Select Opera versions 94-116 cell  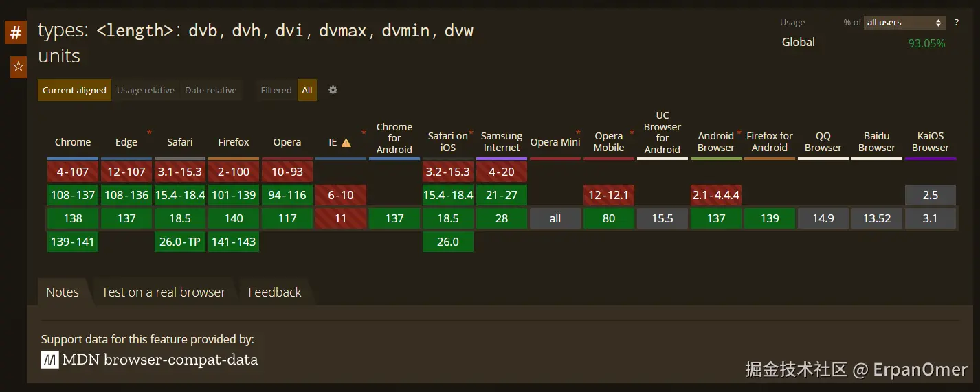(x=287, y=195)
